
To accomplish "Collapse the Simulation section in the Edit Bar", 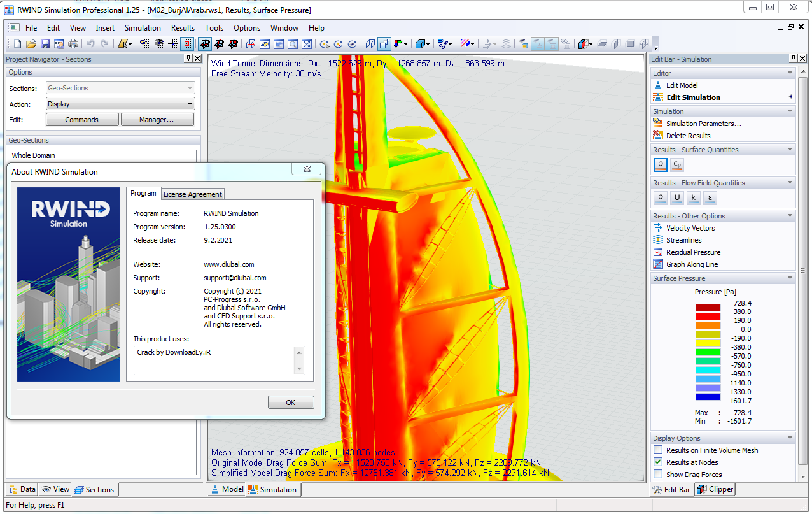I will [x=790, y=111].
